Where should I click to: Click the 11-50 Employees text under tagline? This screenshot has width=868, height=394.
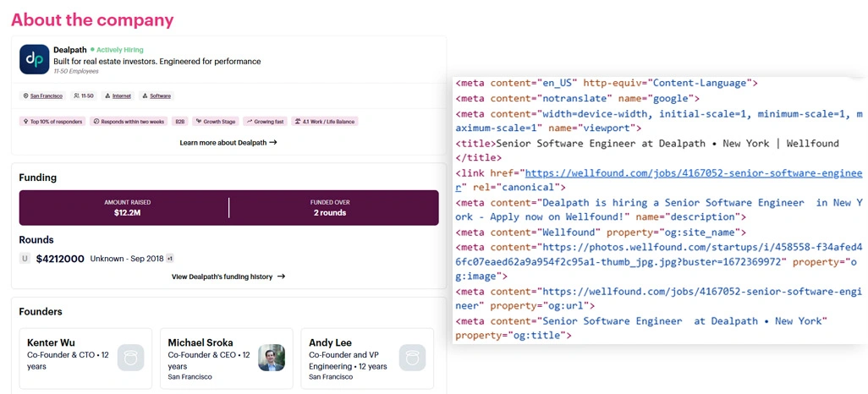(x=76, y=71)
